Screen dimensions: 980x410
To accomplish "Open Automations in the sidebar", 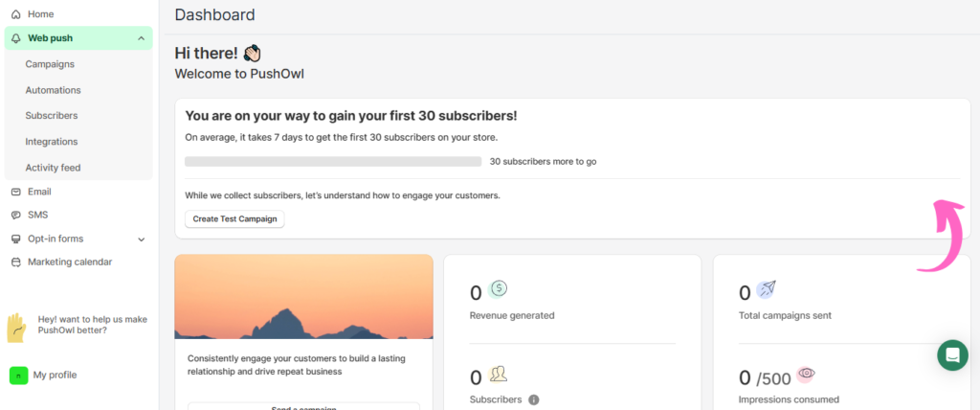I will (x=54, y=90).
